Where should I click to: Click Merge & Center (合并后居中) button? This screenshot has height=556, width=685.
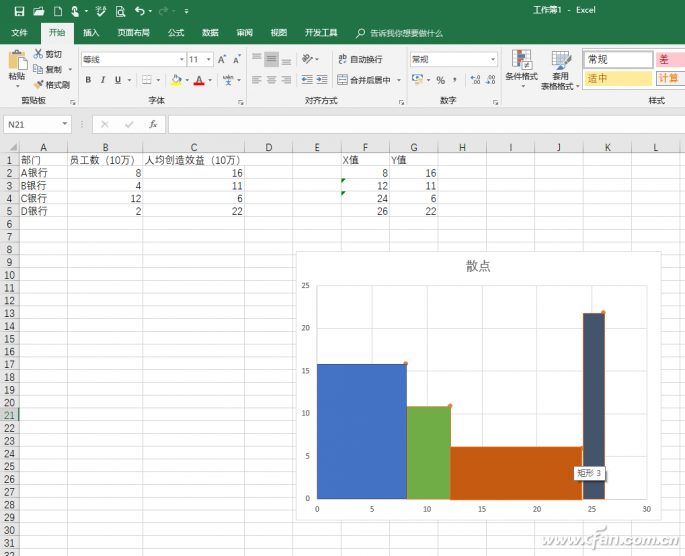click(x=364, y=80)
